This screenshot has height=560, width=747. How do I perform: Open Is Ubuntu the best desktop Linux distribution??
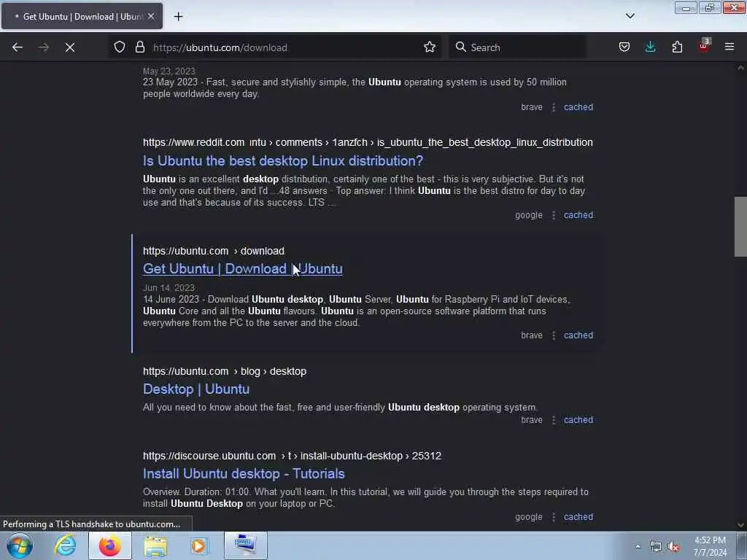pos(283,161)
